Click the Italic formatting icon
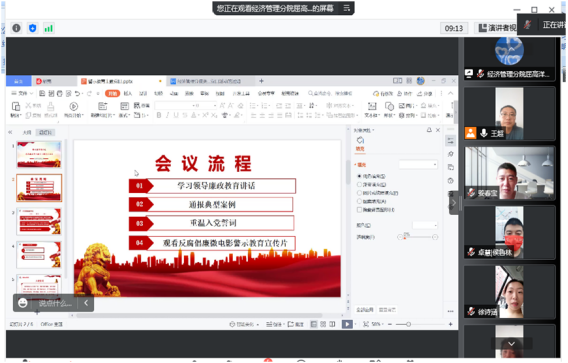Image resolution: width=568 pixels, height=363 pixels. click(167, 115)
